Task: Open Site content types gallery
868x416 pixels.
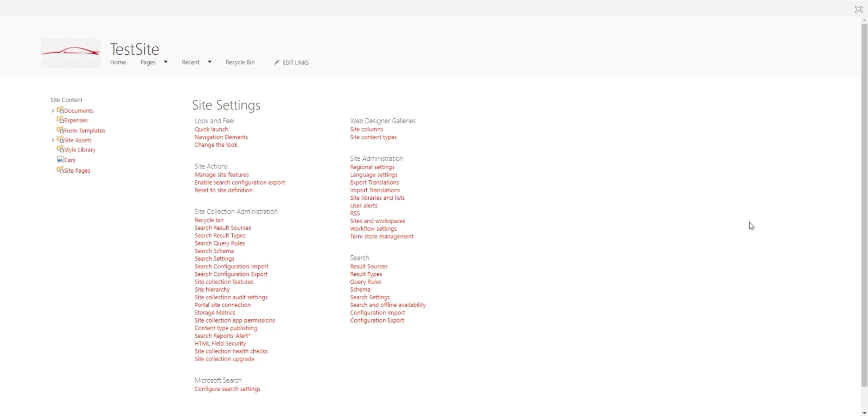Action: (x=373, y=137)
